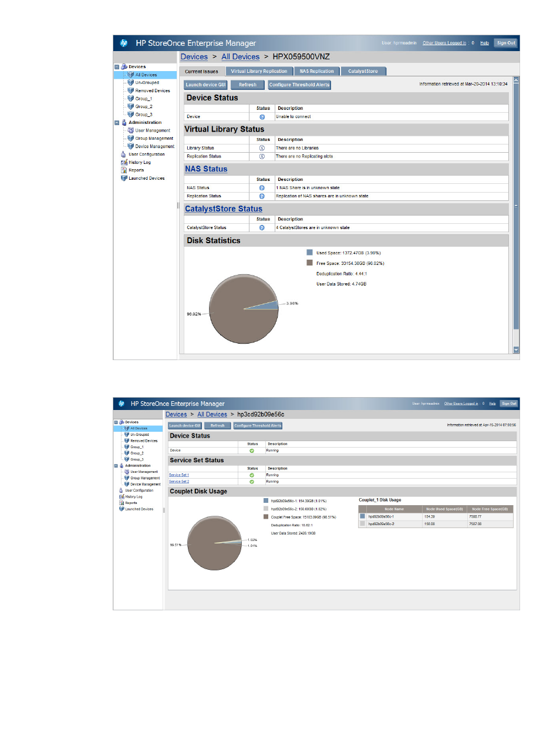
Task: Select the Current Issues tab
Action: [x=201, y=71]
